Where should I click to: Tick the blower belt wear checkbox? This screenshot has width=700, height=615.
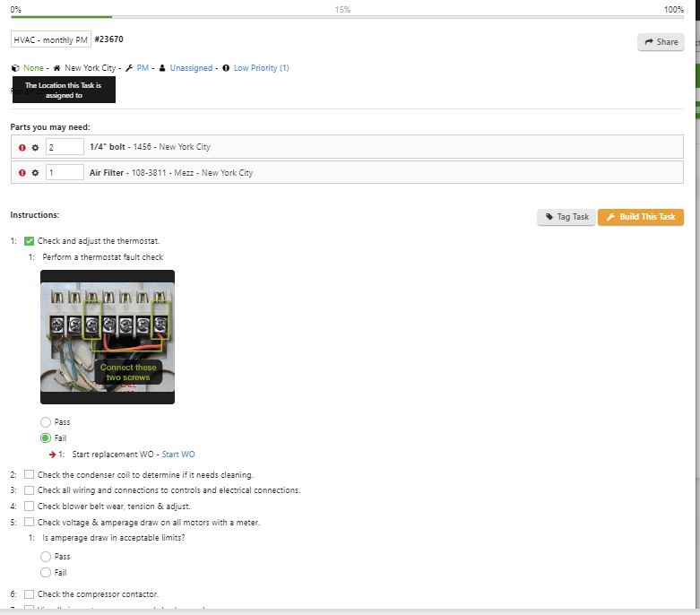pos(30,507)
